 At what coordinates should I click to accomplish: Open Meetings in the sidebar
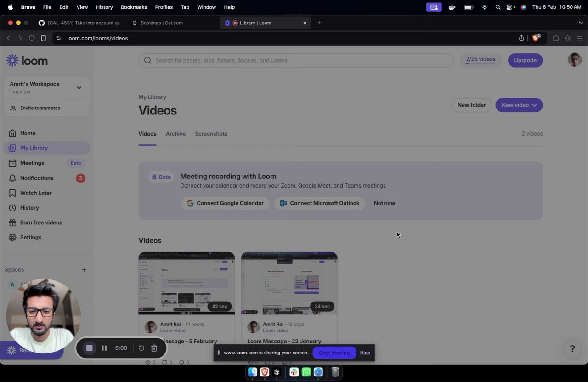[32, 163]
